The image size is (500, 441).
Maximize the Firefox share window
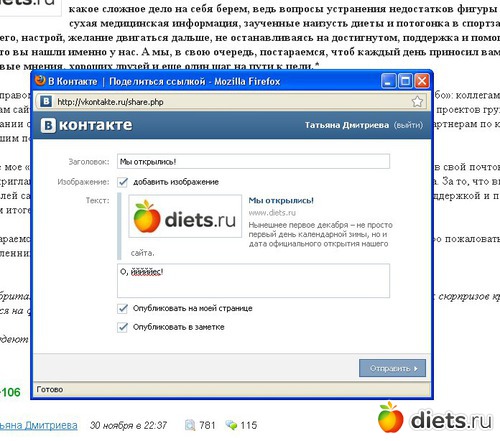[x=405, y=81]
